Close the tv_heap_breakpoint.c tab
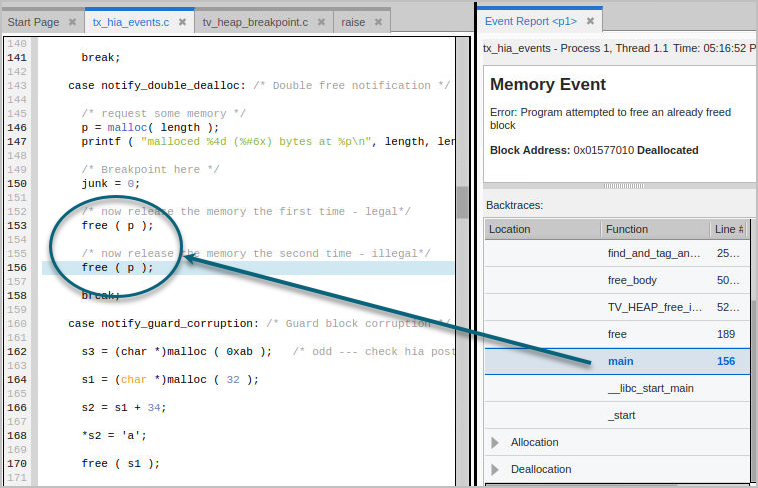Screen dimensions: 758x488 coord(321,21)
